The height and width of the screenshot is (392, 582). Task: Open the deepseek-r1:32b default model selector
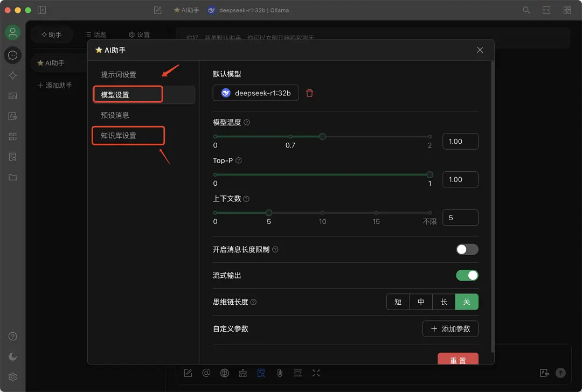coord(255,93)
